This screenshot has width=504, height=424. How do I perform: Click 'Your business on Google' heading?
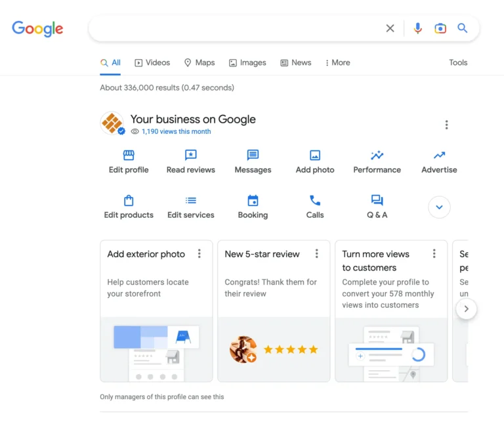[193, 119]
